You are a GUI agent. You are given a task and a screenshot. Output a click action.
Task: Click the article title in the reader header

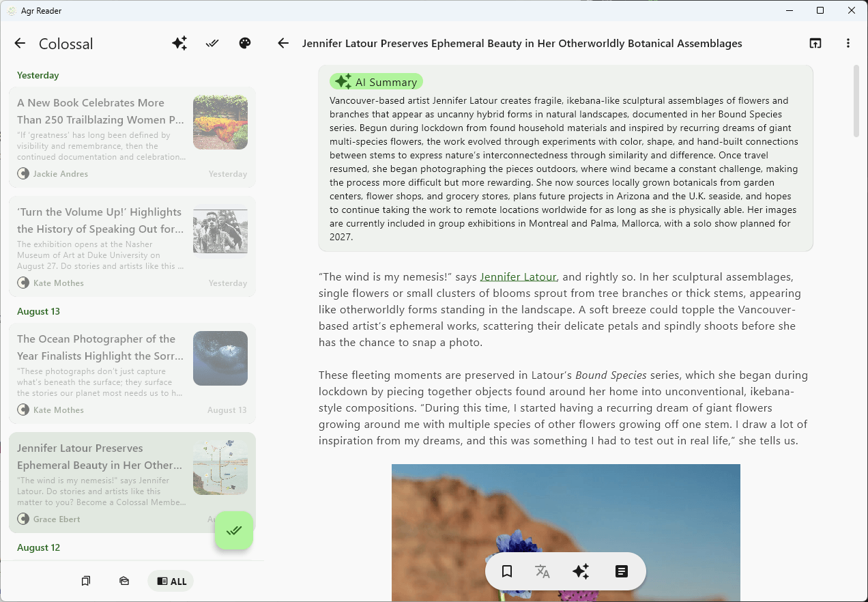pyautogui.click(x=522, y=43)
